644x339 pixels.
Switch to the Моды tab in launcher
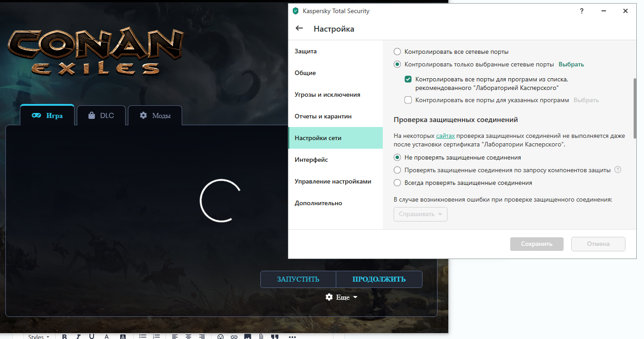pyautogui.click(x=155, y=115)
